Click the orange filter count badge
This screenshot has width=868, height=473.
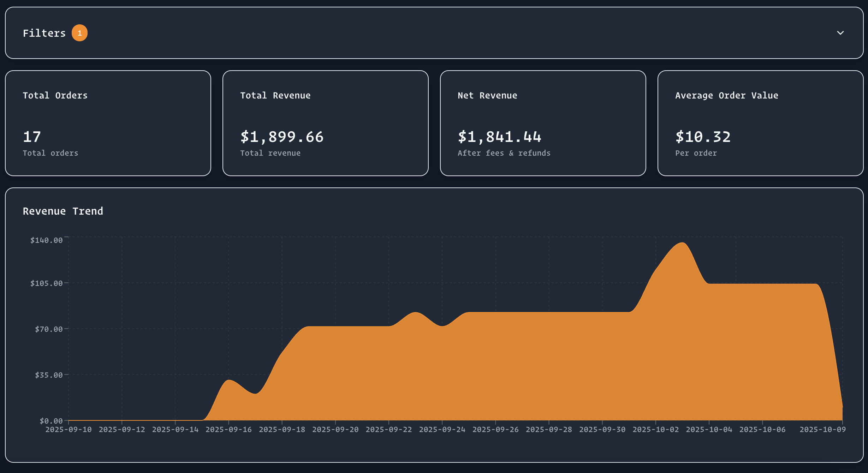(80, 33)
